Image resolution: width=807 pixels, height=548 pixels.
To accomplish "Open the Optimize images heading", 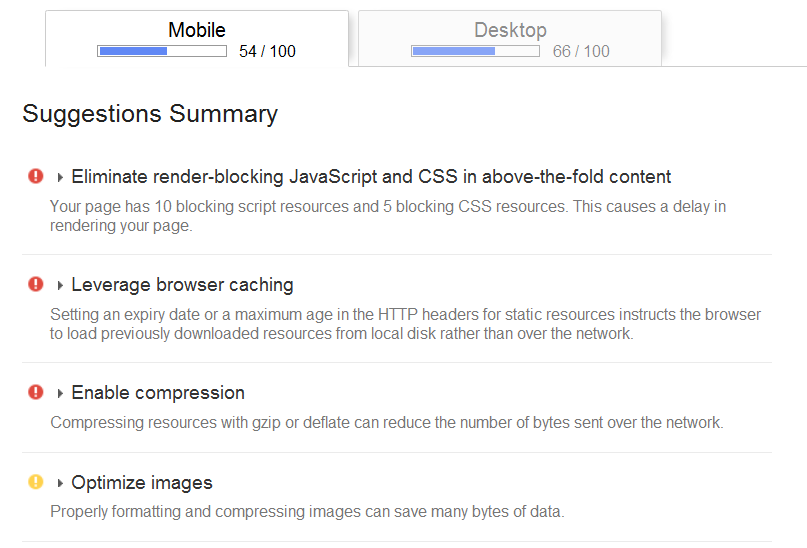I will coord(142,483).
